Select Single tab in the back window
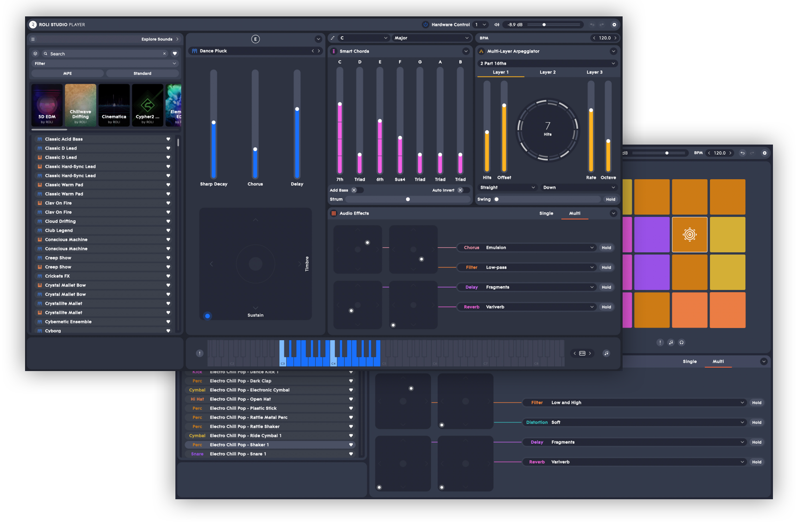The width and height of the screenshot is (798, 532). click(690, 361)
